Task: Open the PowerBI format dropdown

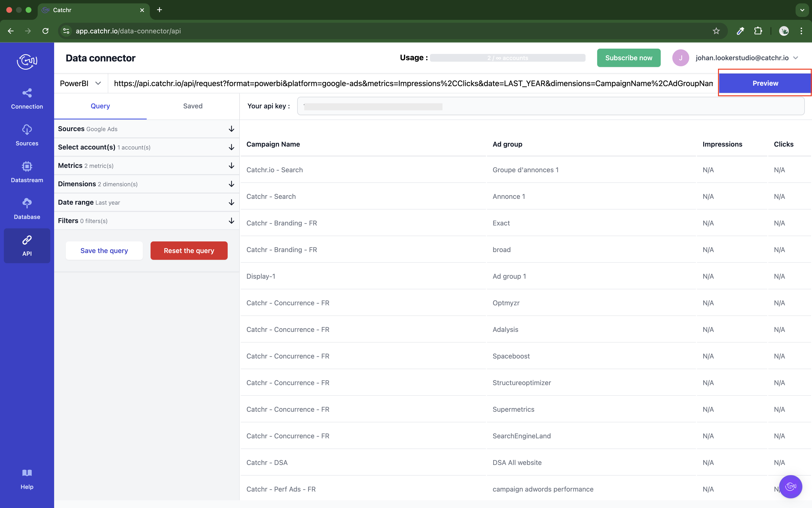Action: click(80, 83)
